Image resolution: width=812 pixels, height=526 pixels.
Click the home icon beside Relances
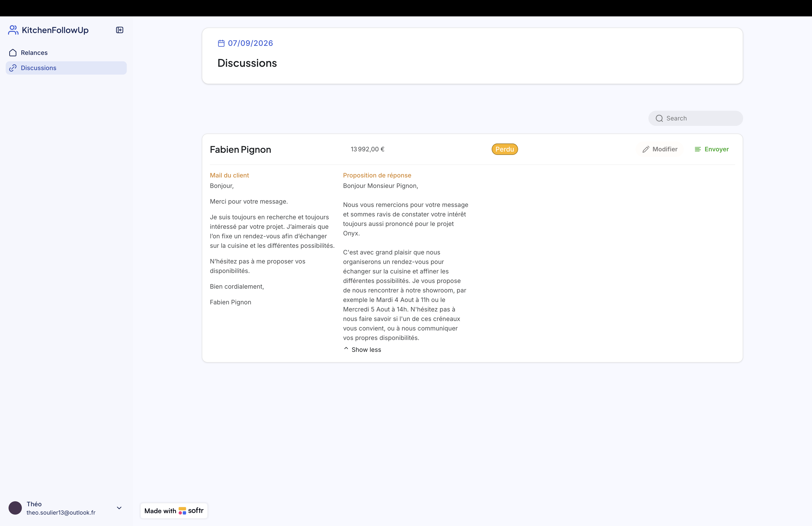coord(13,53)
